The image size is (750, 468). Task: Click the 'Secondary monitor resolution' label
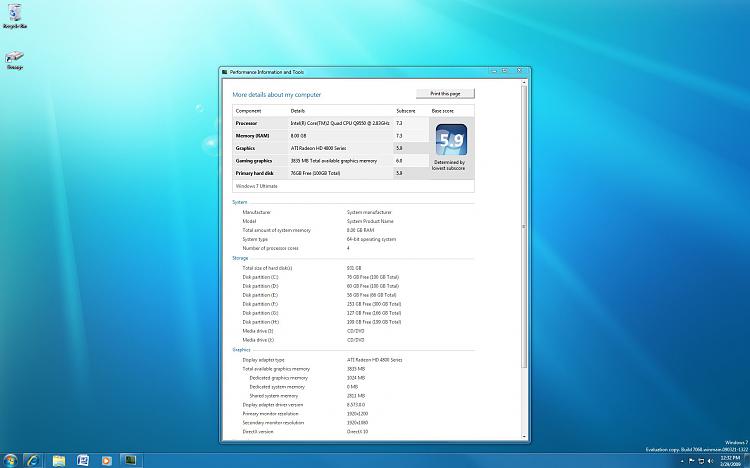(273, 423)
